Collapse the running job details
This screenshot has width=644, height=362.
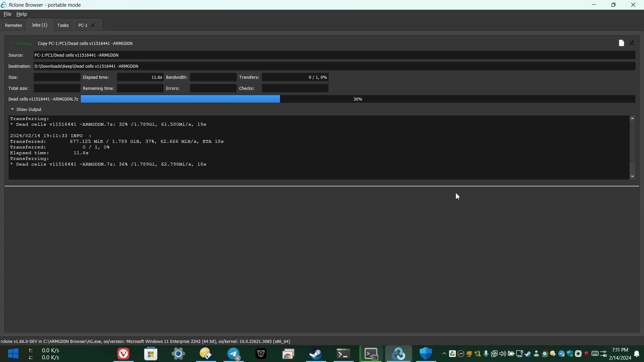point(12,43)
